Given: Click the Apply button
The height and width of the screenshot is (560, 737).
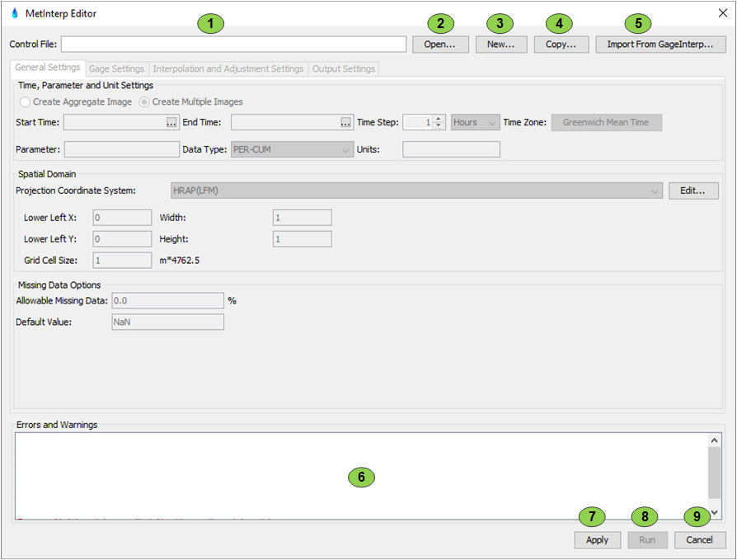Looking at the screenshot, I should [x=597, y=540].
